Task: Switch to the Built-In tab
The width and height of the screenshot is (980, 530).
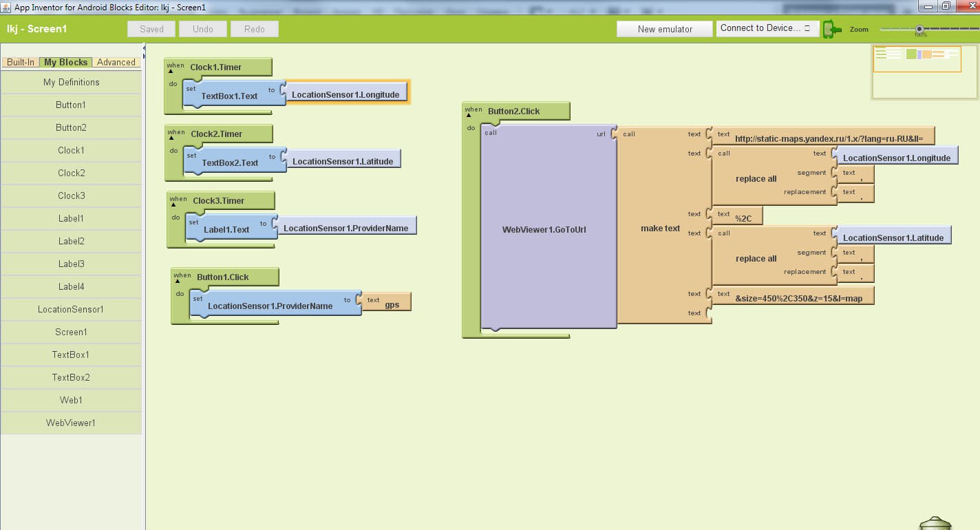Action: [x=21, y=62]
